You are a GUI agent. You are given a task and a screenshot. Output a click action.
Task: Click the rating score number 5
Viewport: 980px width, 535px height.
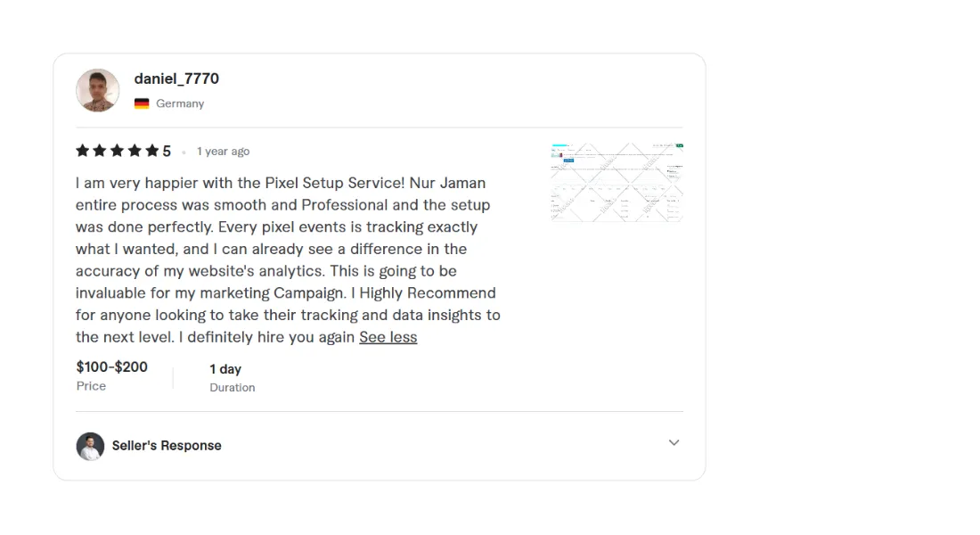(x=167, y=152)
